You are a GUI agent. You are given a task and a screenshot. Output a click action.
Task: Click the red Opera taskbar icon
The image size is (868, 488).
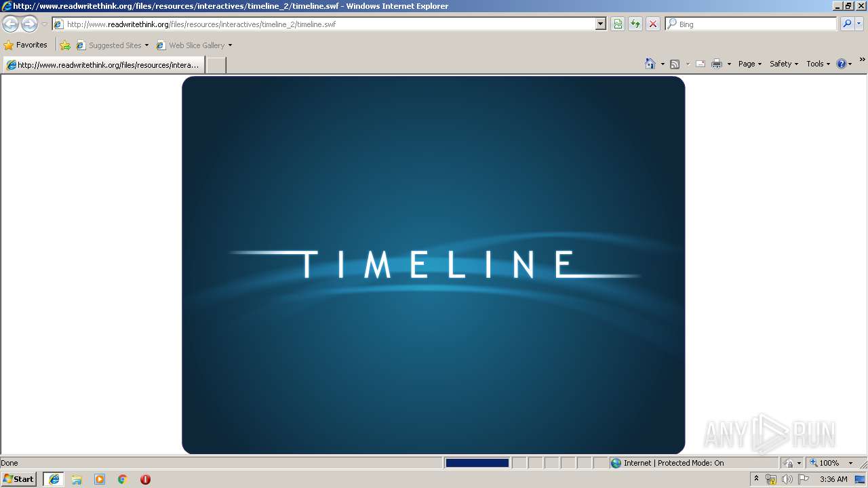click(145, 479)
